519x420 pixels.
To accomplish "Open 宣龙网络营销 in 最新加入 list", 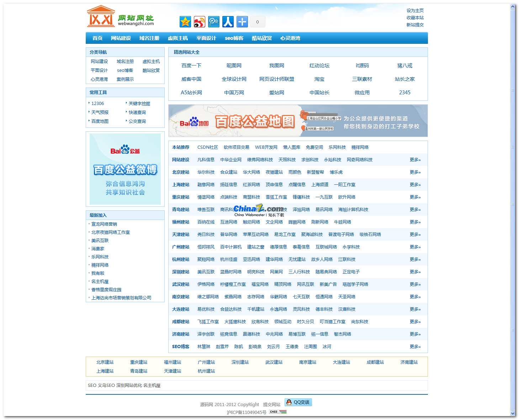I will click(104, 224).
